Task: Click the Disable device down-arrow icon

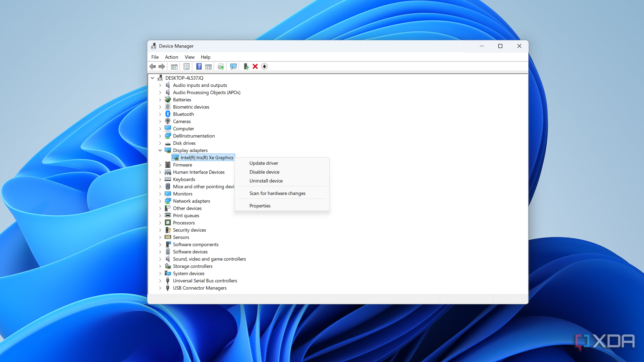Action: (x=264, y=67)
